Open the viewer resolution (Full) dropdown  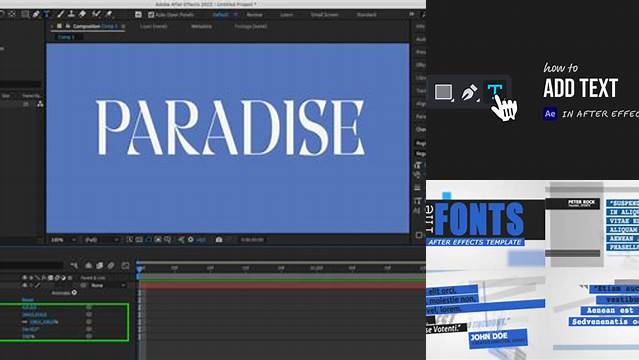[x=101, y=240]
